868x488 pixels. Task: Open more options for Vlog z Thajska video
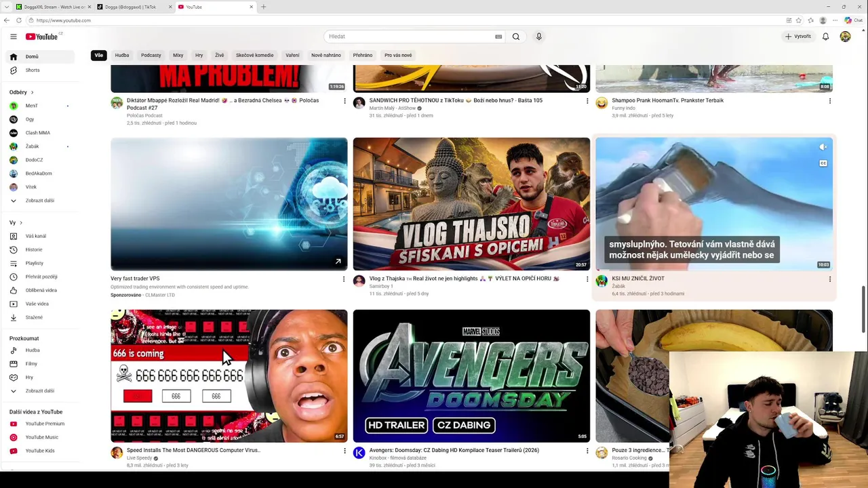tap(587, 279)
